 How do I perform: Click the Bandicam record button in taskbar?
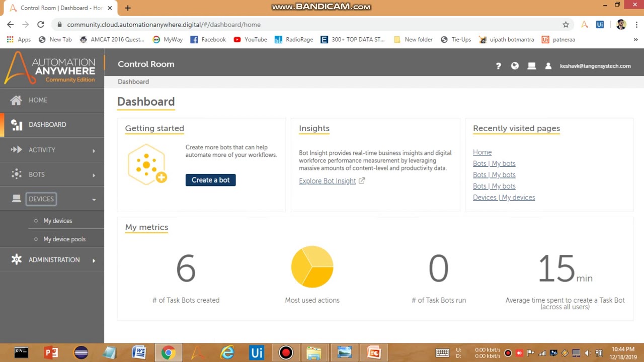click(286, 352)
